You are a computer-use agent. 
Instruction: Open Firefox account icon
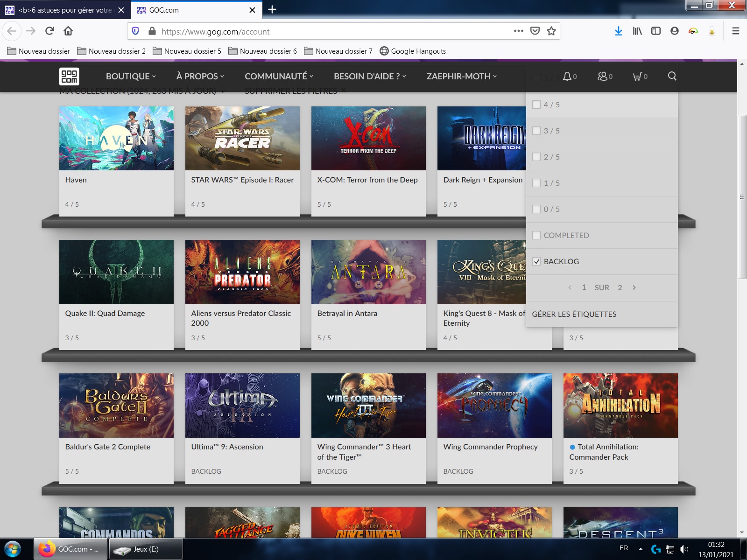[674, 31]
